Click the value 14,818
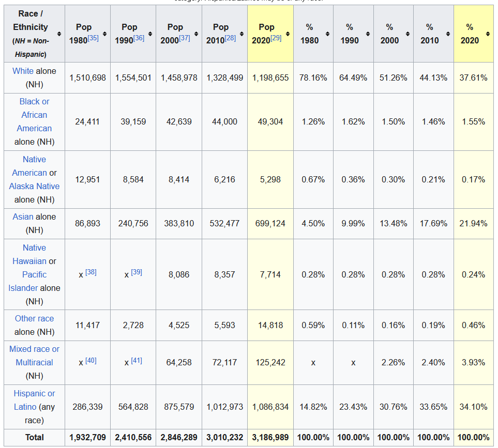This screenshot has height=448, width=498. 270,326
